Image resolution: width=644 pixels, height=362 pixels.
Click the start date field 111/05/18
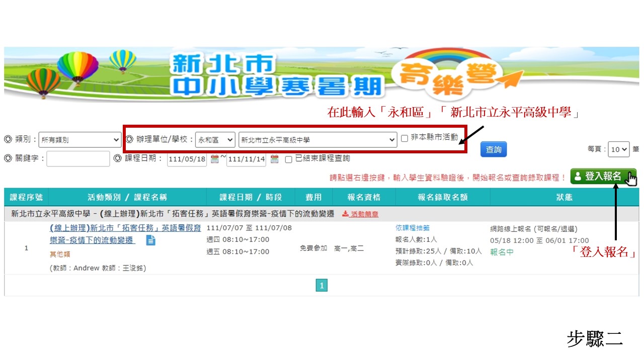(x=187, y=159)
